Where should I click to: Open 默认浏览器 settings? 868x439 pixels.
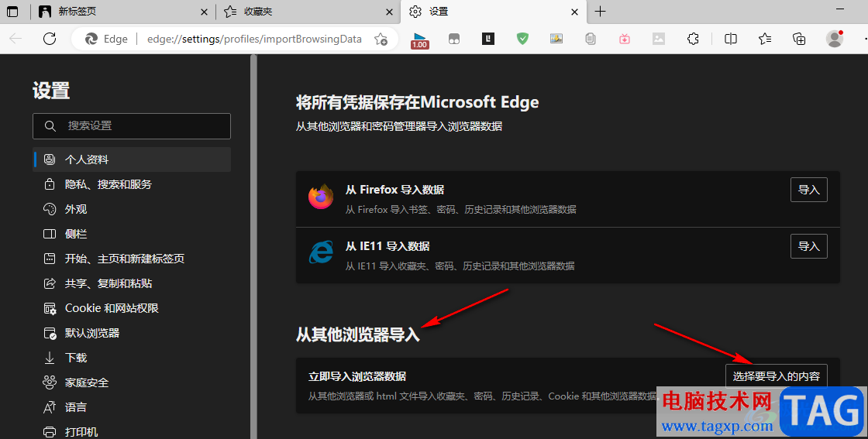(x=132, y=333)
